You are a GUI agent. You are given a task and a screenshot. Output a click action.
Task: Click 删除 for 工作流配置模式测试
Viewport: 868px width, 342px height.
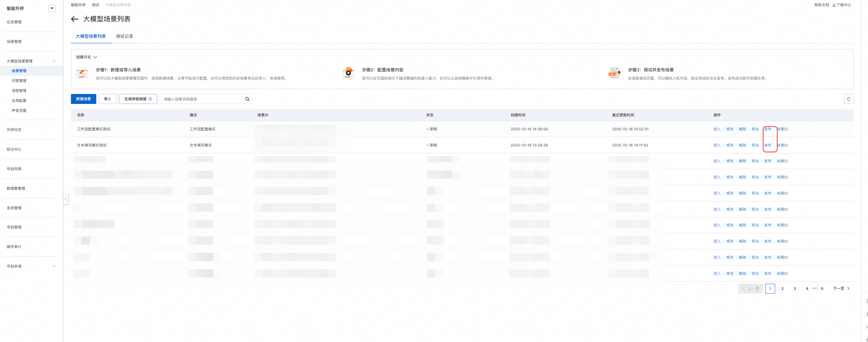point(742,129)
